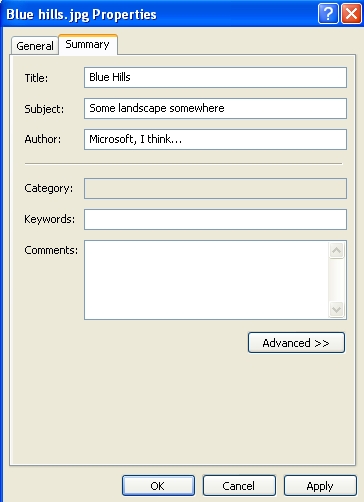
Task: Click the Keywords: label
Action: pos(50,219)
